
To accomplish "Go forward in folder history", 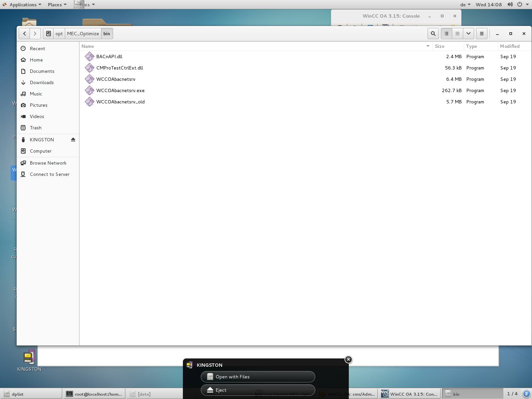I will point(35,34).
